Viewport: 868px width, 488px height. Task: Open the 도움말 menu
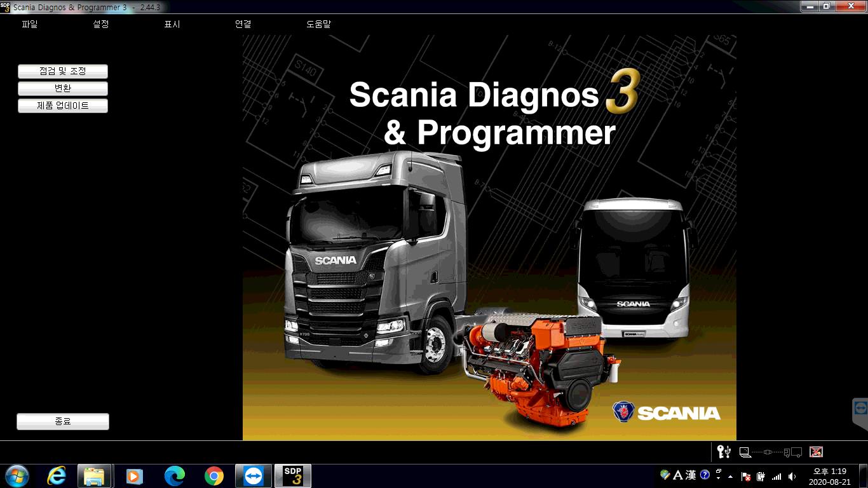tap(318, 24)
